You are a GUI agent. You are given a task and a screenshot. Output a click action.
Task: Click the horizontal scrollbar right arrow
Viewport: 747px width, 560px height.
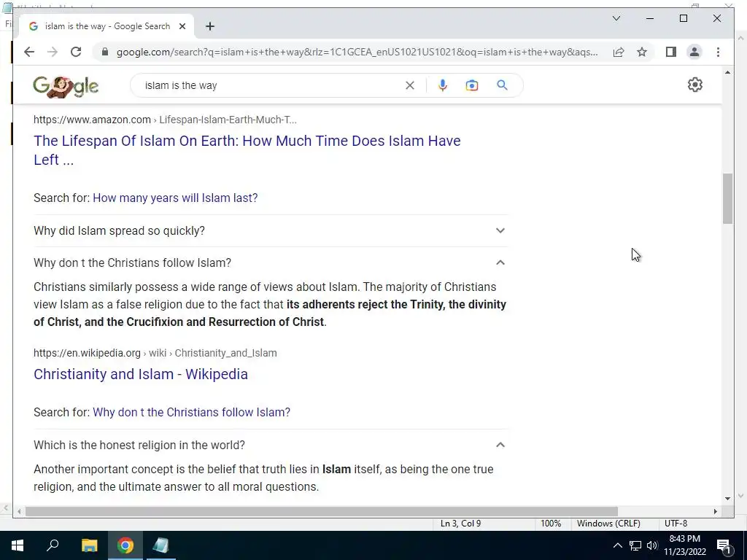[715, 511]
